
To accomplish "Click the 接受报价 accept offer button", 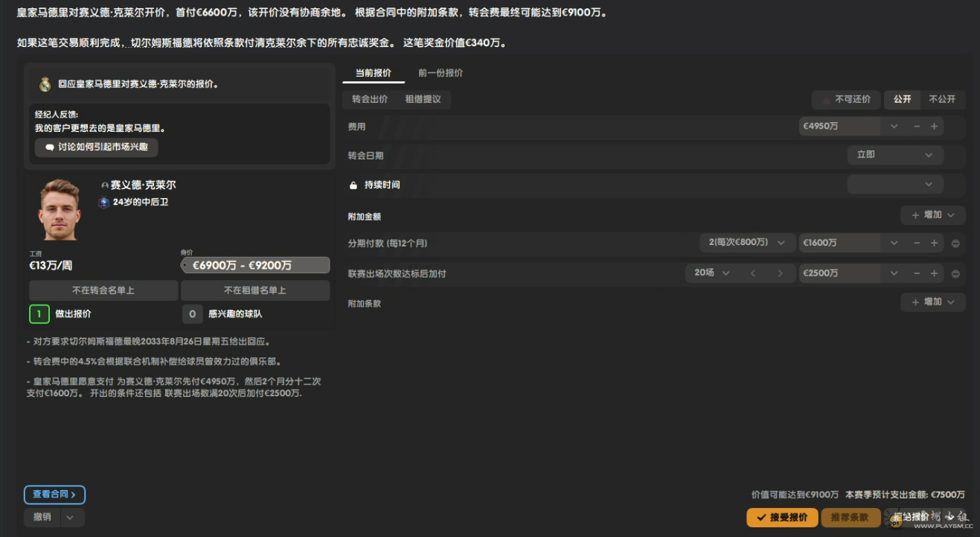I will (x=782, y=518).
